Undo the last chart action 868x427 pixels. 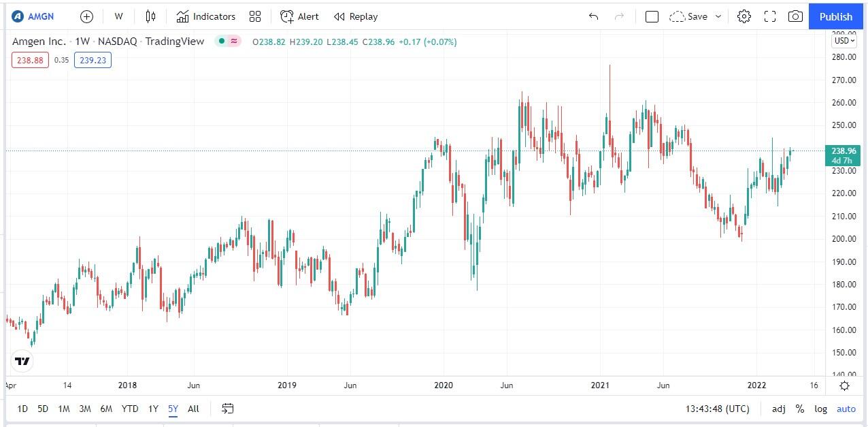(x=594, y=16)
